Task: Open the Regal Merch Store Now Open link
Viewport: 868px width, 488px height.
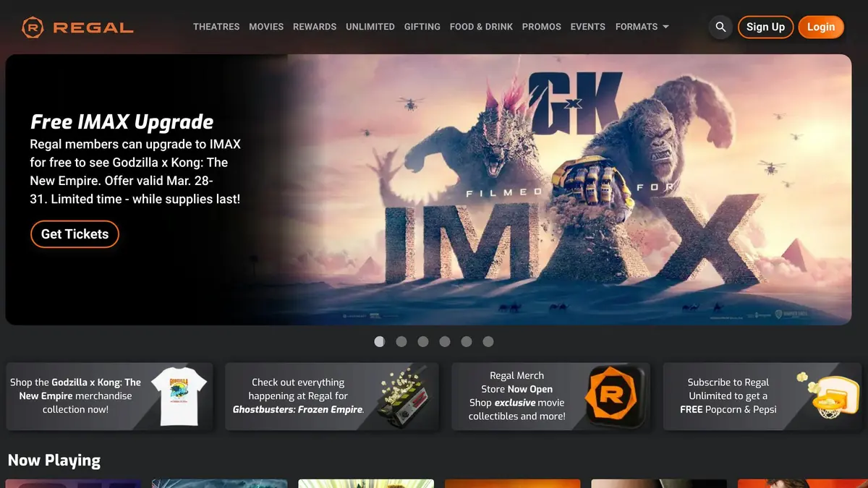Action: point(551,396)
